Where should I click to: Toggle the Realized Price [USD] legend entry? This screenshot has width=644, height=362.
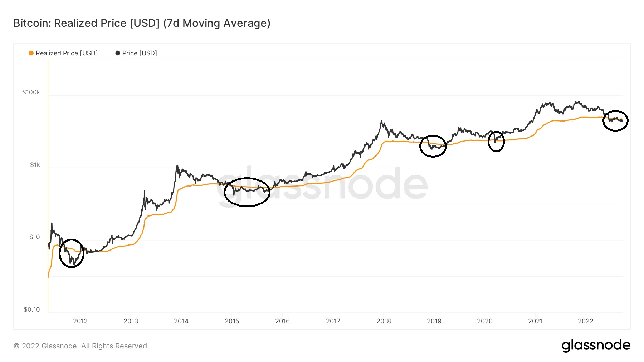[x=63, y=53]
